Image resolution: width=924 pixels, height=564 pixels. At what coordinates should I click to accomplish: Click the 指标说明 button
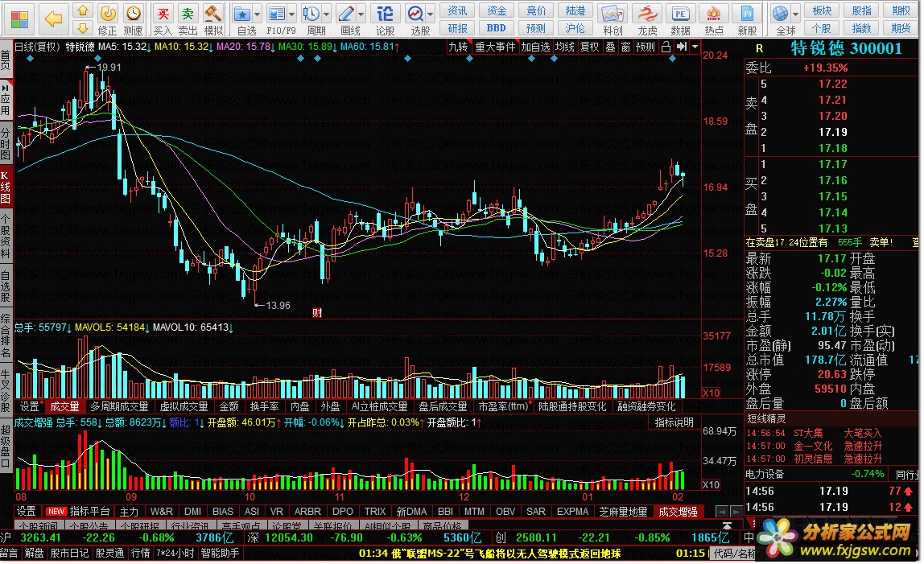point(674,422)
